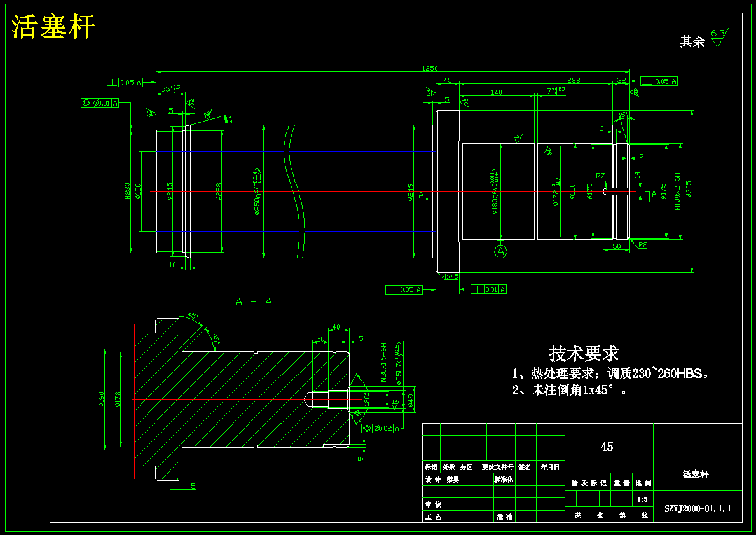Viewport: 756px width, 535px height.
Task: Select the M230 thread callout
Action: click(127, 191)
